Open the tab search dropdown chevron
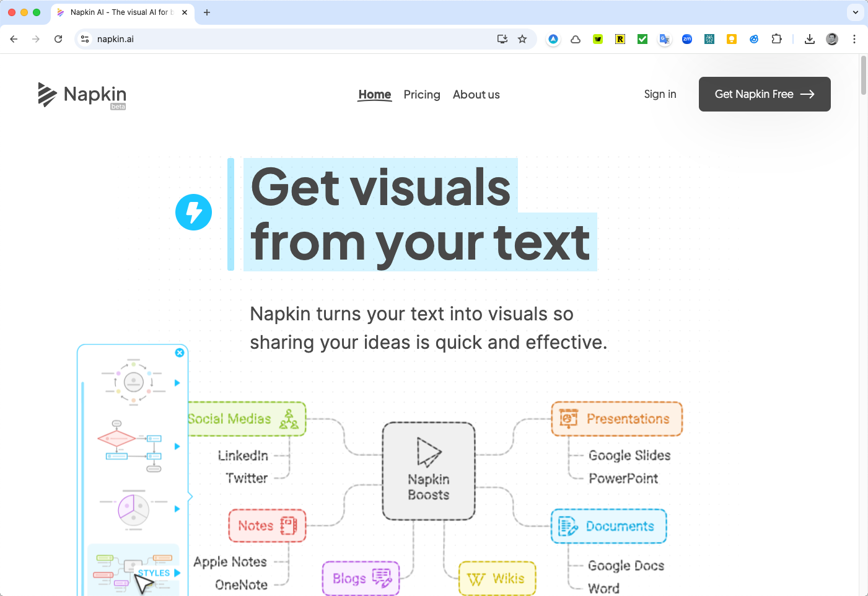The height and width of the screenshot is (596, 868). point(856,12)
